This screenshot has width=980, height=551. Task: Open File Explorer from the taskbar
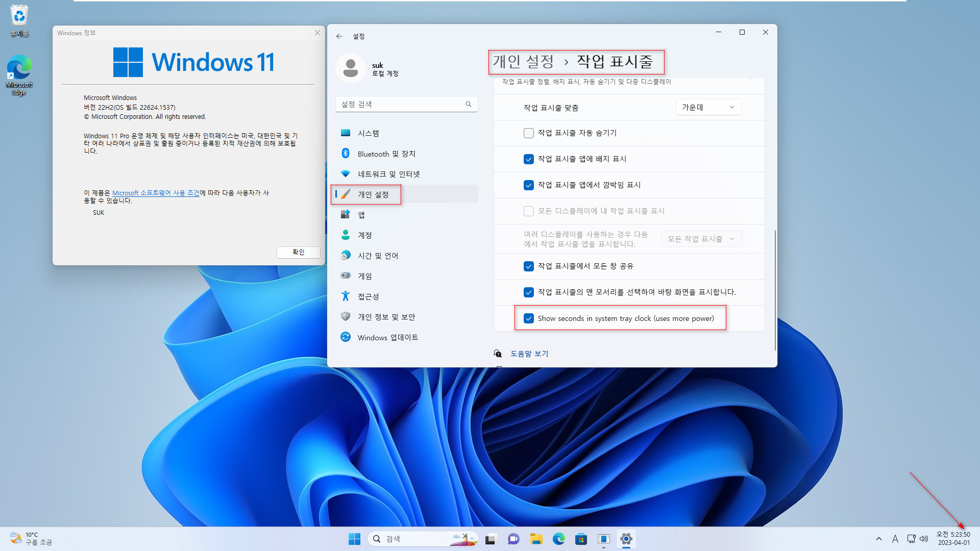(x=536, y=539)
